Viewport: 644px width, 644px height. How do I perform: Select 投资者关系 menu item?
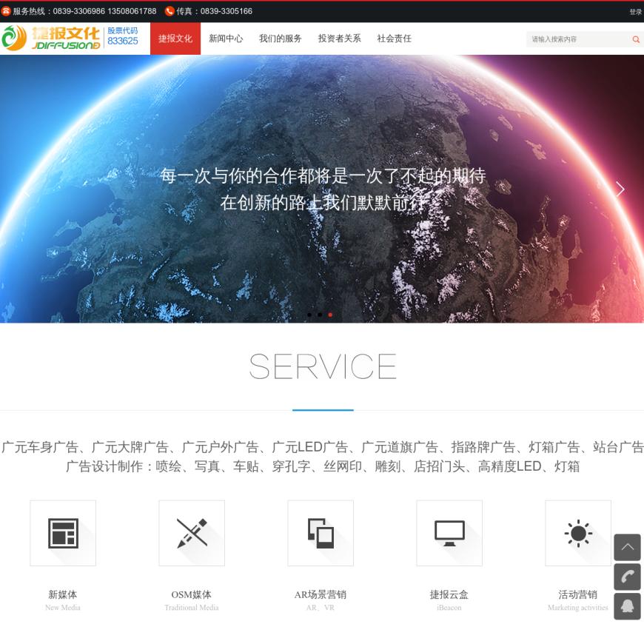(x=339, y=38)
